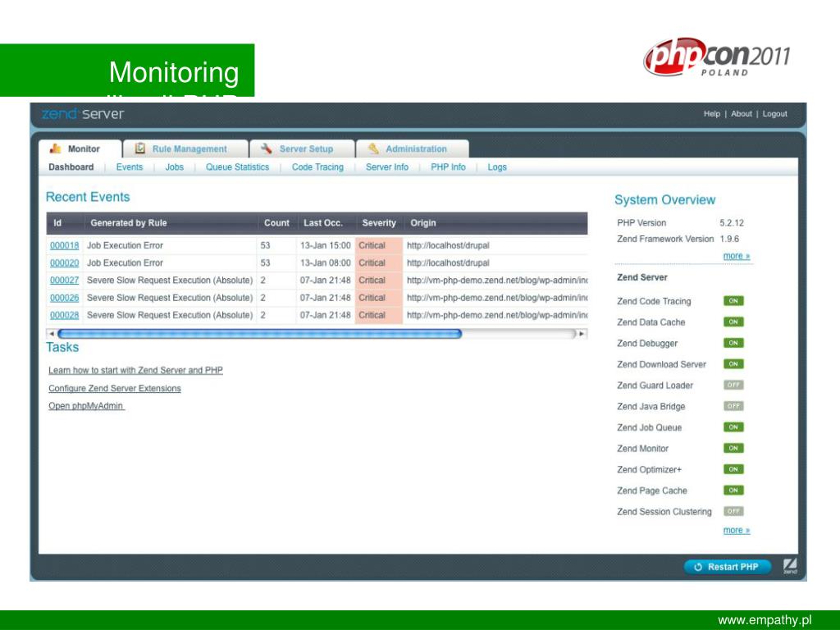Viewport: 840px width, 630px height.
Task: Toggle Zend Data Cache ON switch
Action: point(733,322)
